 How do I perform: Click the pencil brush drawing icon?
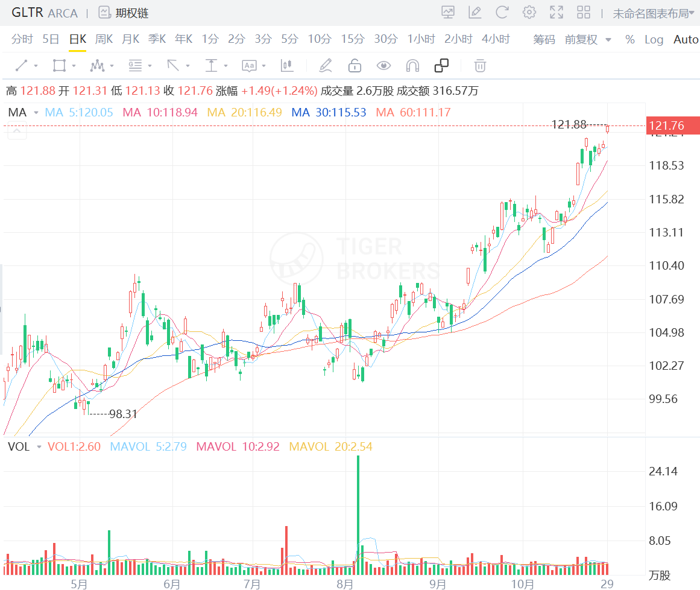click(326, 65)
